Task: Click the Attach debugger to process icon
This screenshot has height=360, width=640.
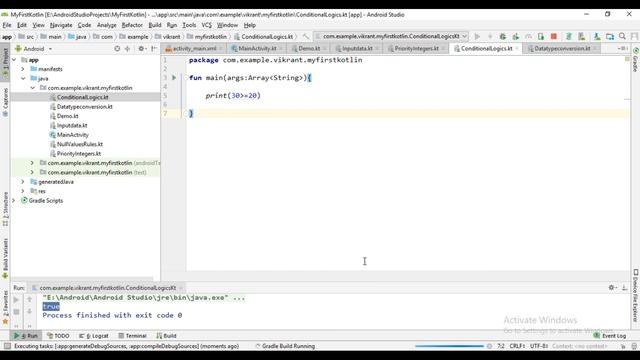Action: 541,36
